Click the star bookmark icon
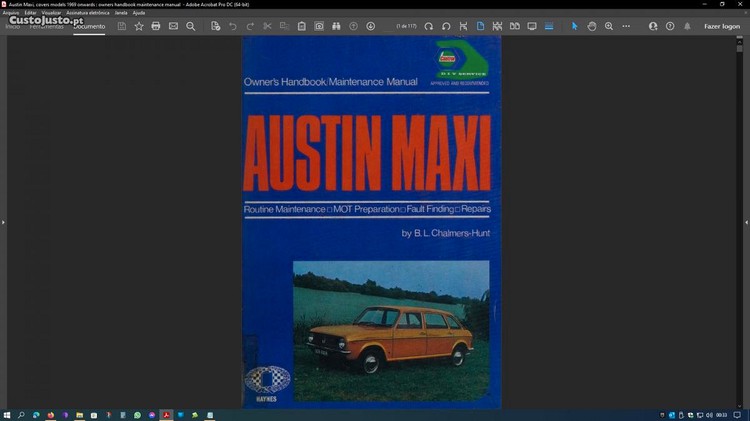The width and height of the screenshot is (750, 421). 139,26
